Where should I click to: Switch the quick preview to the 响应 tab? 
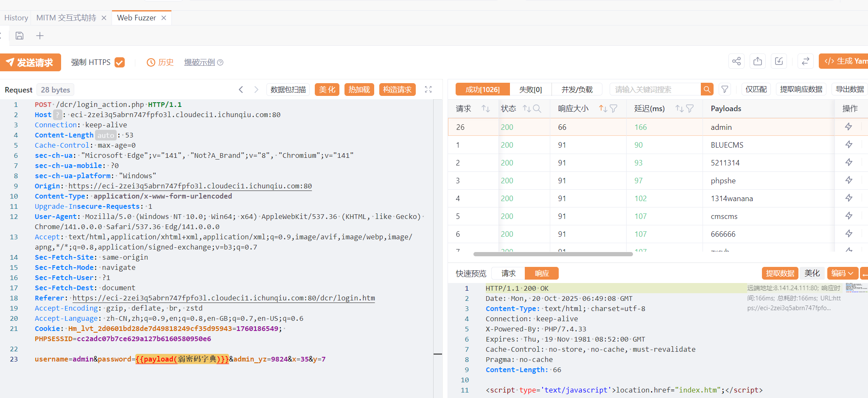tap(542, 273)
